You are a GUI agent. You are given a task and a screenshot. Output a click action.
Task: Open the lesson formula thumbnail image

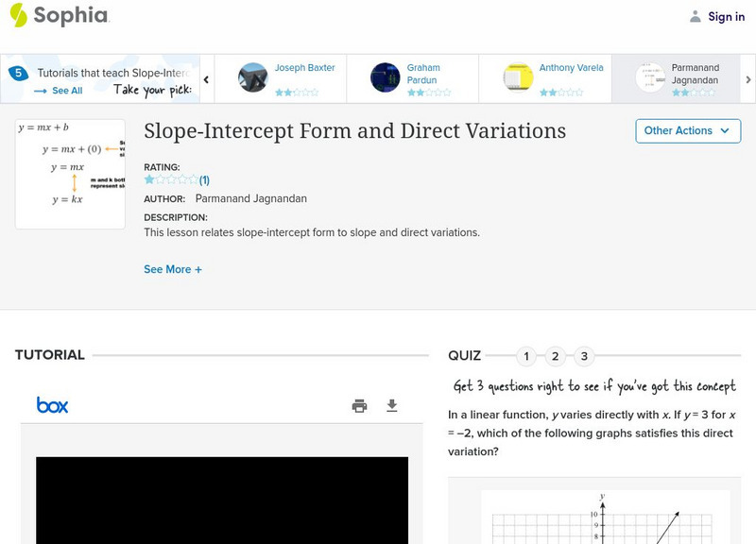pos(70,174)
